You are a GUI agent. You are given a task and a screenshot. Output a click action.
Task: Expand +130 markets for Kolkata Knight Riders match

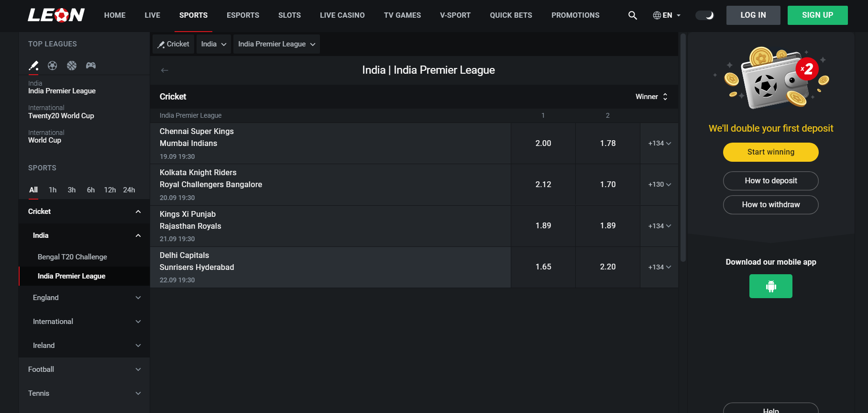[659, 185]
